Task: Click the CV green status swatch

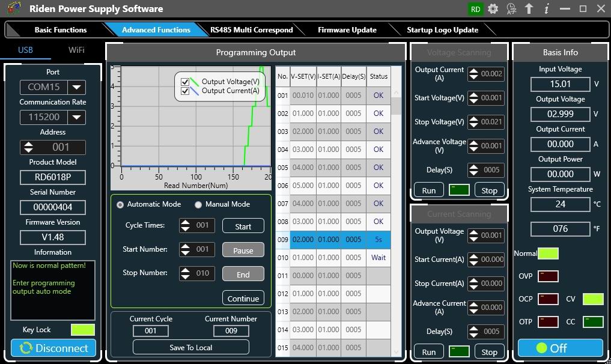Action: [593, 299]
